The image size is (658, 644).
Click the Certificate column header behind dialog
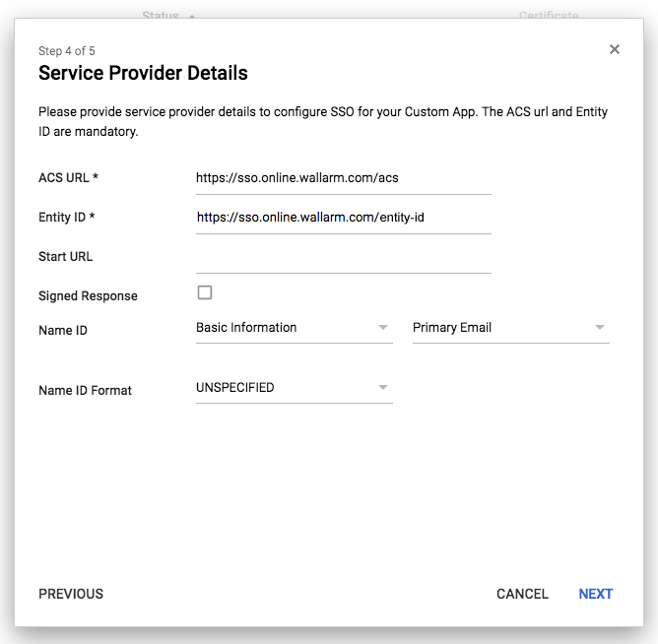[x=549, y=15]
